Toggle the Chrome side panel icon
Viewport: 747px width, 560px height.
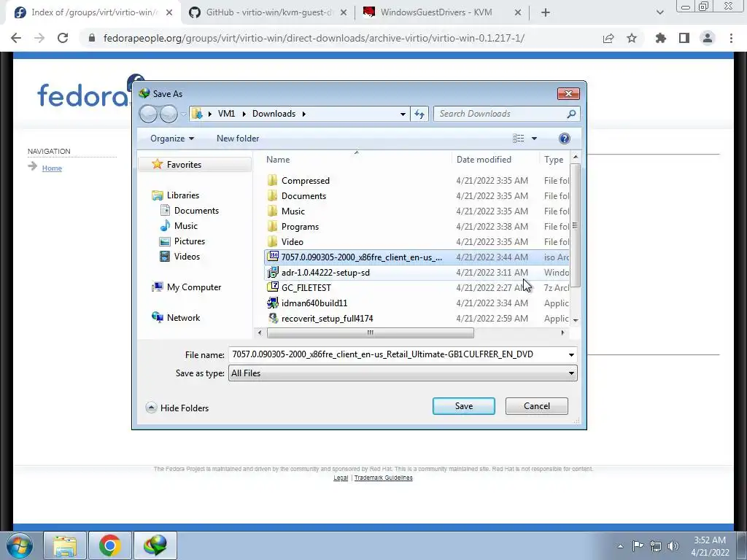[684, 38]
